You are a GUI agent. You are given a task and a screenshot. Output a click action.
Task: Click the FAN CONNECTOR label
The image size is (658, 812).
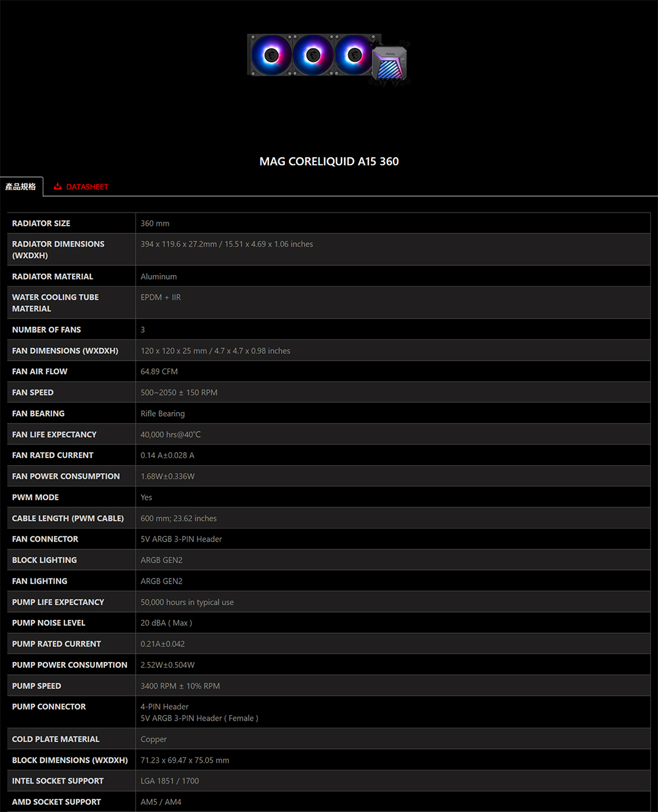tap(45, 539)
